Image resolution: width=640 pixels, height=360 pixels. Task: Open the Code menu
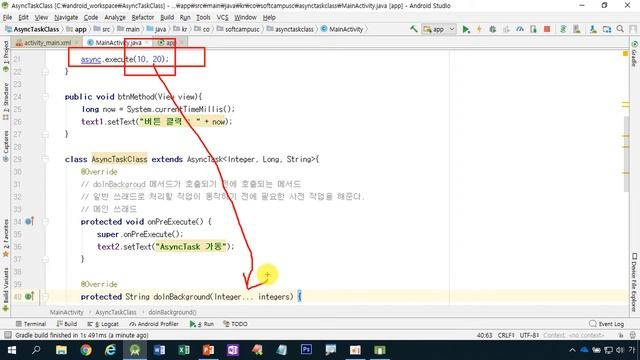(x=91, y=17)
